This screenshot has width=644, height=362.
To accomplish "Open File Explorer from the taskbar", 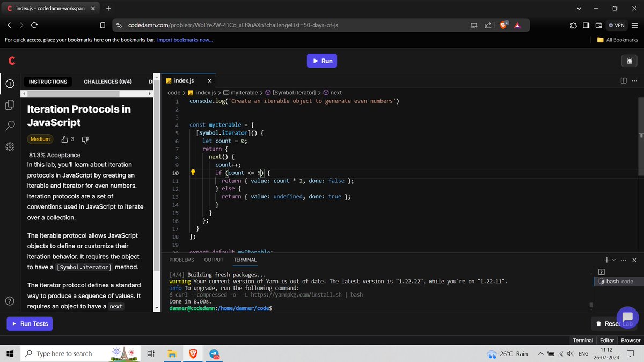I will [172, 353].
